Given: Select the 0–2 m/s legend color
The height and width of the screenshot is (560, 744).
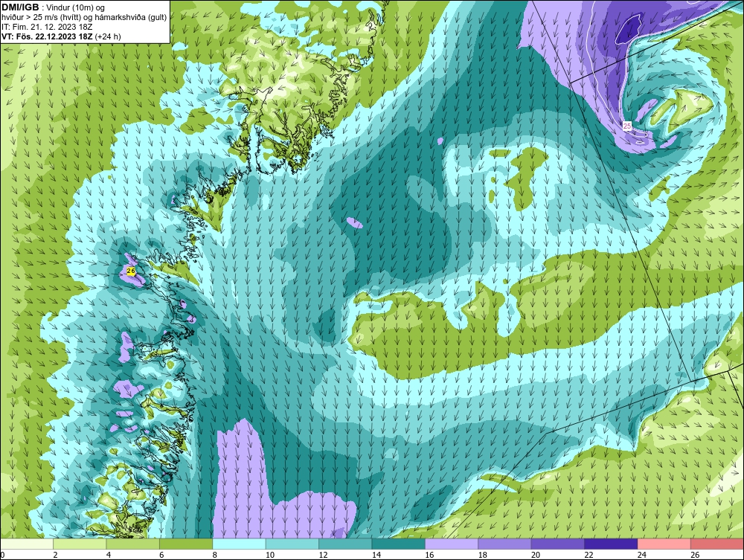Looking at the screenshot, I should pyautogui.click(x=27, y=544).
